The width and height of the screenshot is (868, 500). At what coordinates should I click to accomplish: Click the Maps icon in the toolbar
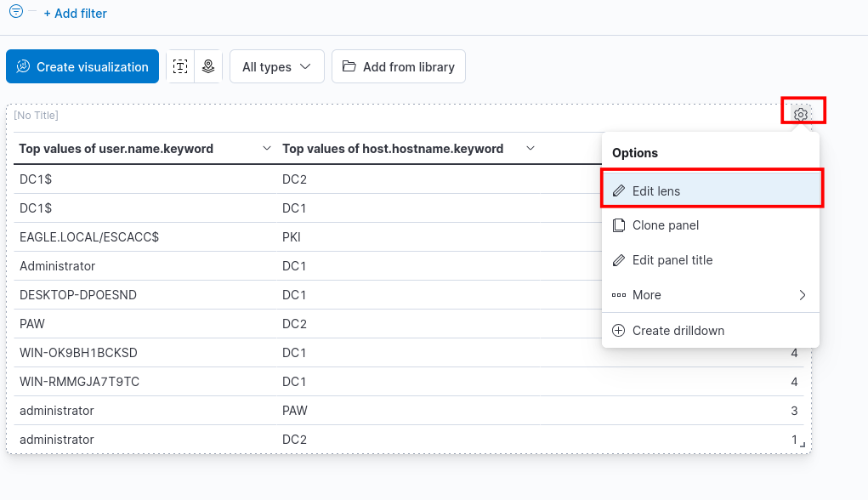click(208, 66)
